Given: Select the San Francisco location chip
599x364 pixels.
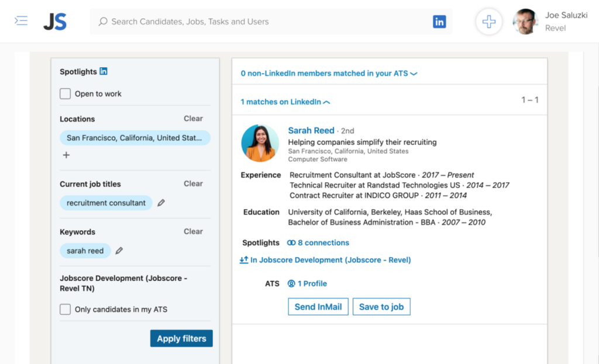Looking at the screenshot, I should click(135, 138).
